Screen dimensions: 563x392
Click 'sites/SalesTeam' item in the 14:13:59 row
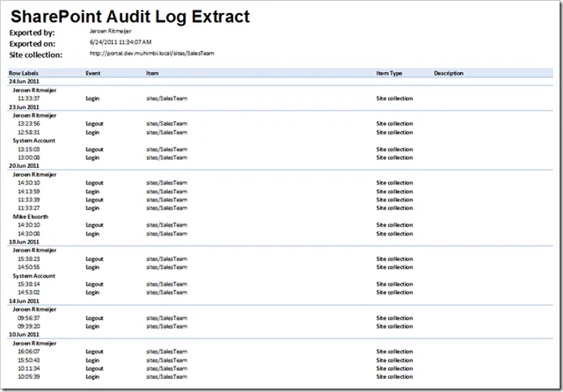point(166,192)
